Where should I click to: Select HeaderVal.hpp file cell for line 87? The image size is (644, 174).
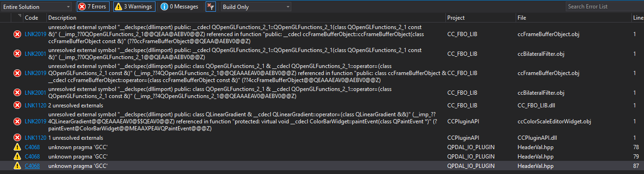tap(535, 166)
